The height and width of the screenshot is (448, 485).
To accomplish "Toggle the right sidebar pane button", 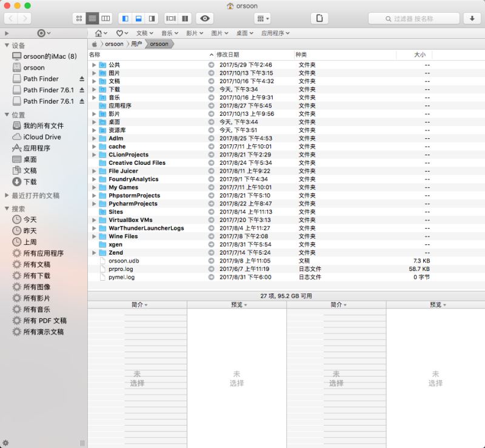I will click(152, 19).
